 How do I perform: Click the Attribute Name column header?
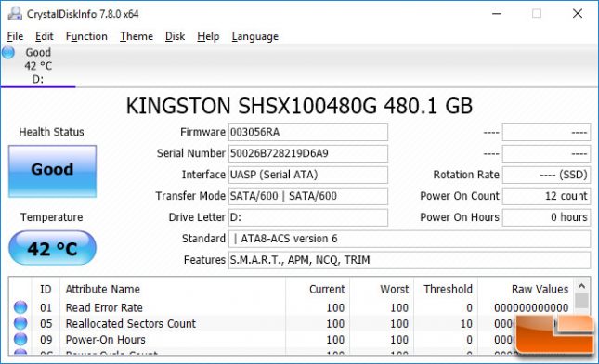click(173, 289)
